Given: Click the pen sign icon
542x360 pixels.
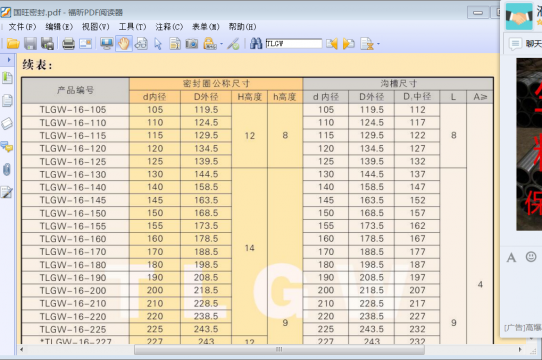Looking at the screenshot, I should pyautogui.click(x=233, y=44).
